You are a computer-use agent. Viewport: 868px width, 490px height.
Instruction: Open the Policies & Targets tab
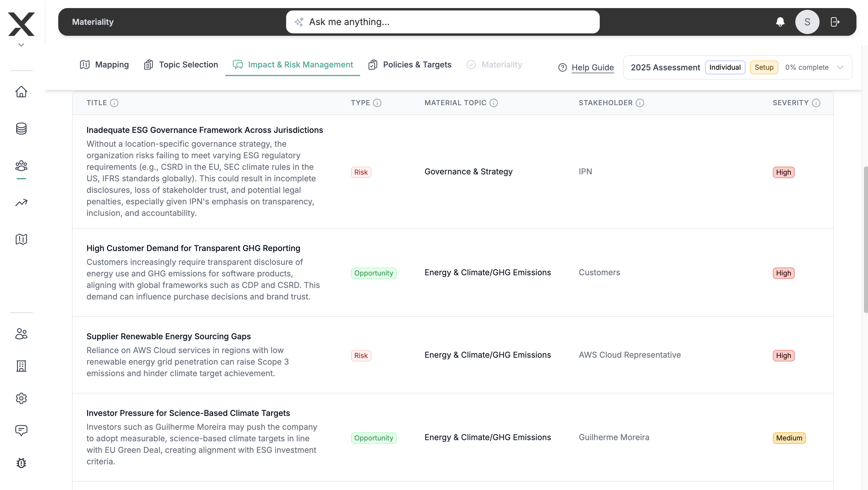[x=409, y=65]
